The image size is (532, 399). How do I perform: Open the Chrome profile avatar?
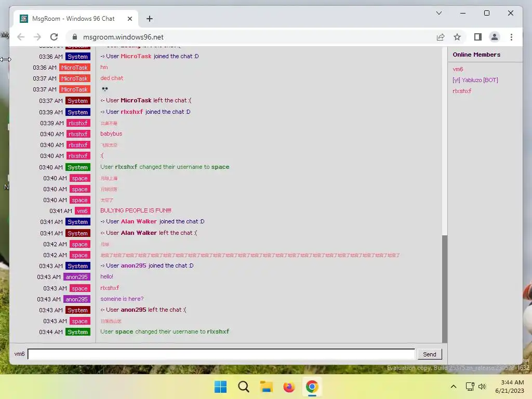tap(495, 37)
